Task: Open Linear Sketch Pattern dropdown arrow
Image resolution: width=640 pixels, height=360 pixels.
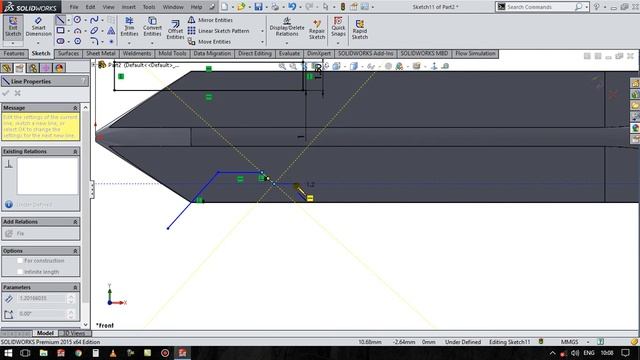Action: (262, 31)
